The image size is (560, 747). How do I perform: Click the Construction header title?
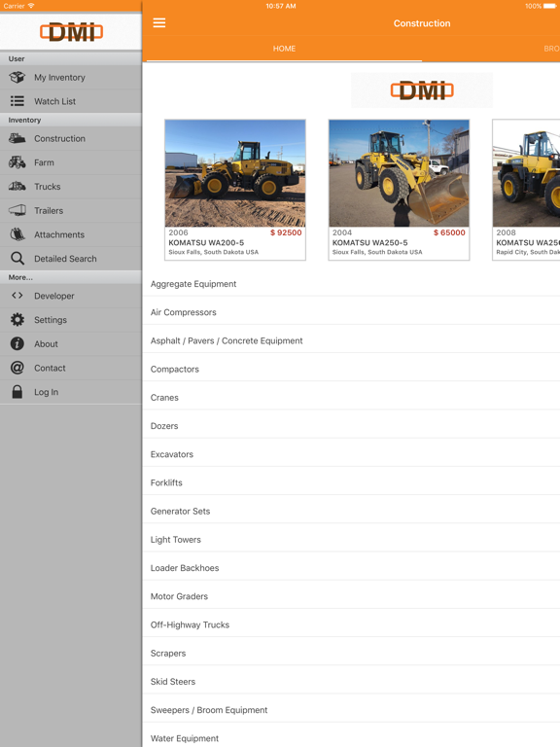tap(422, 23)
